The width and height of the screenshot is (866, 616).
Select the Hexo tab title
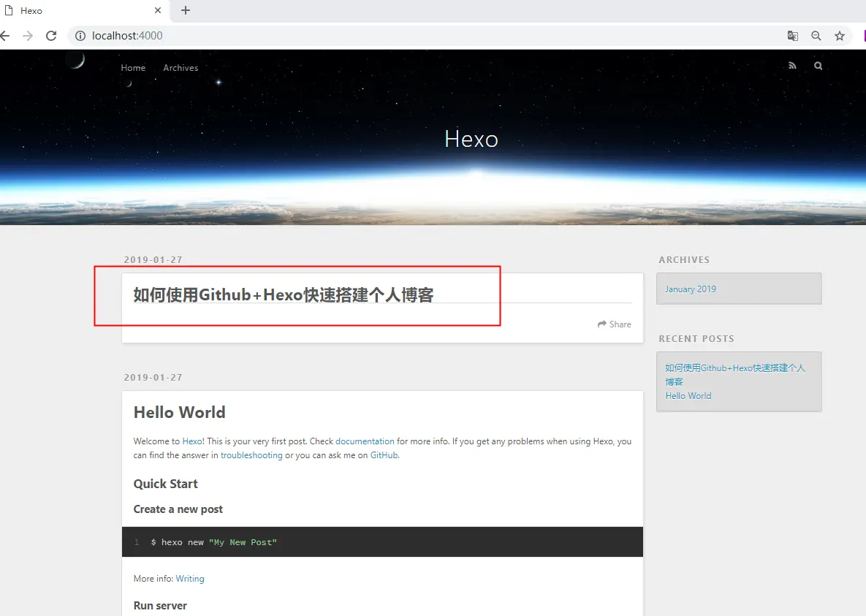pyautogui.click(x=31, y=10)
